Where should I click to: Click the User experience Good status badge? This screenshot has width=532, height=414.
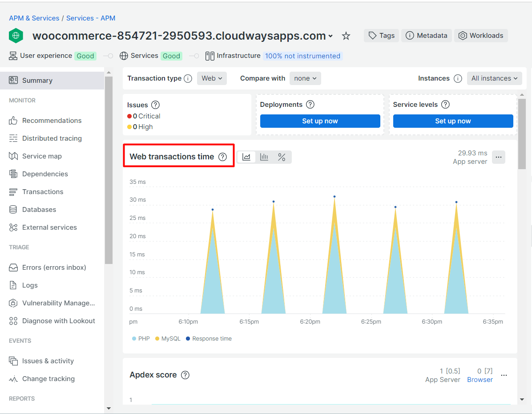[x=85, y=56]
